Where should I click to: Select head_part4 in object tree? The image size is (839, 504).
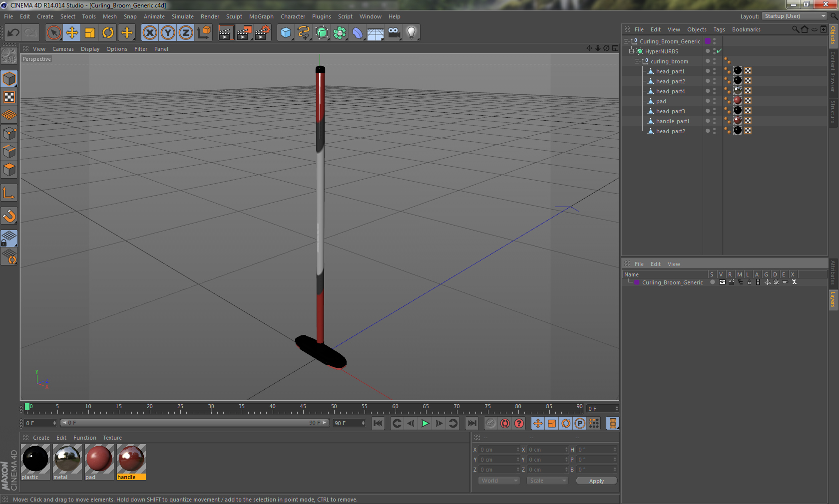point(670,91)
